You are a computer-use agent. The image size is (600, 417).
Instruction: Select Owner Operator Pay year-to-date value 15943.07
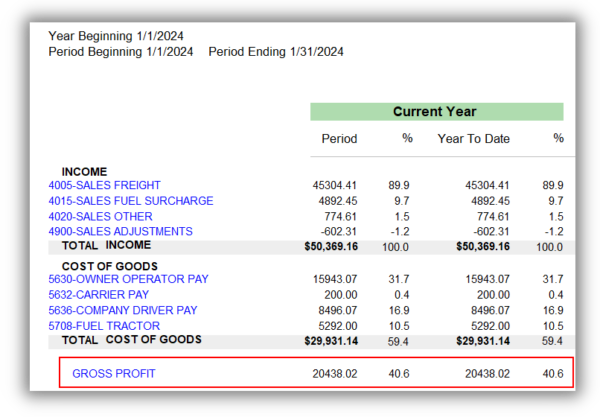point(488,279)
